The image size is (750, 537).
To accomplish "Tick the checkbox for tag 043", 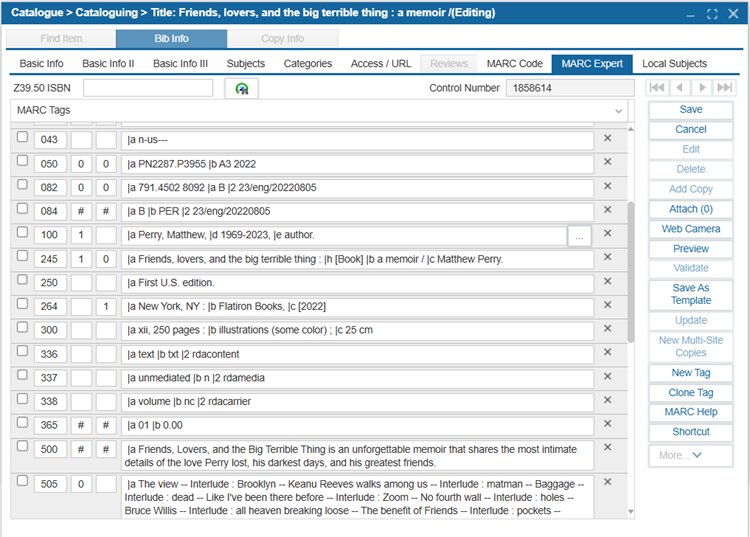I will point(22,137).
